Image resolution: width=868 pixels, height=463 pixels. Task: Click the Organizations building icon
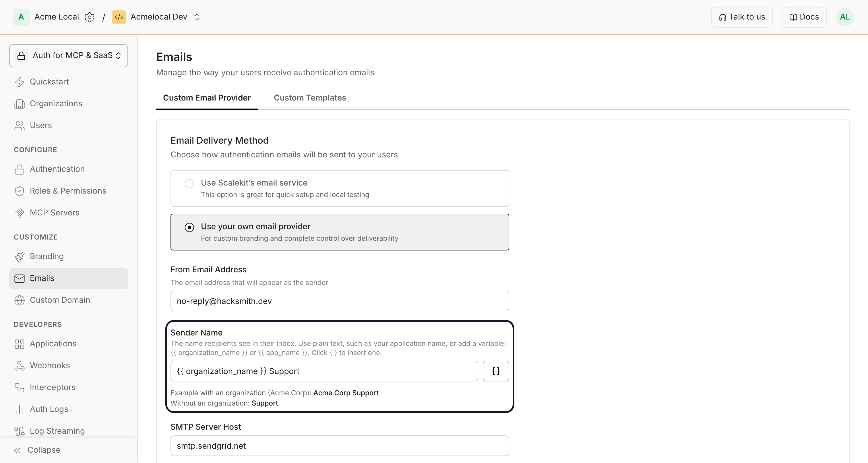click(x=20, y=104)
